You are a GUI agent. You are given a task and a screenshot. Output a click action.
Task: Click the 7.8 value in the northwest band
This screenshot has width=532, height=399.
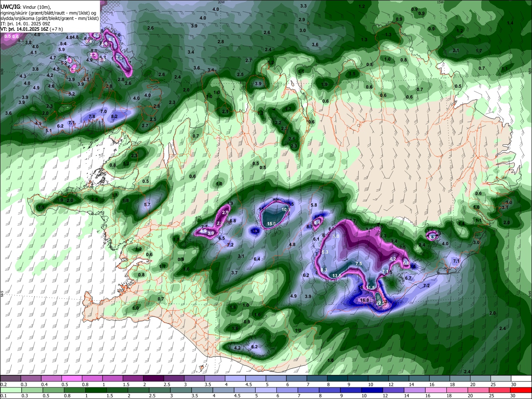(x=92, y=116)
